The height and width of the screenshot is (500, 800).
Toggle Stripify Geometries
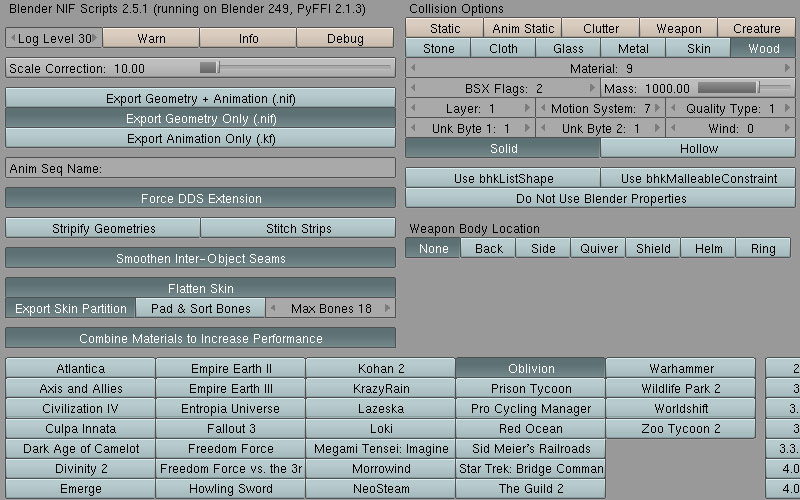pyautogui.click(x=103, y=228)
